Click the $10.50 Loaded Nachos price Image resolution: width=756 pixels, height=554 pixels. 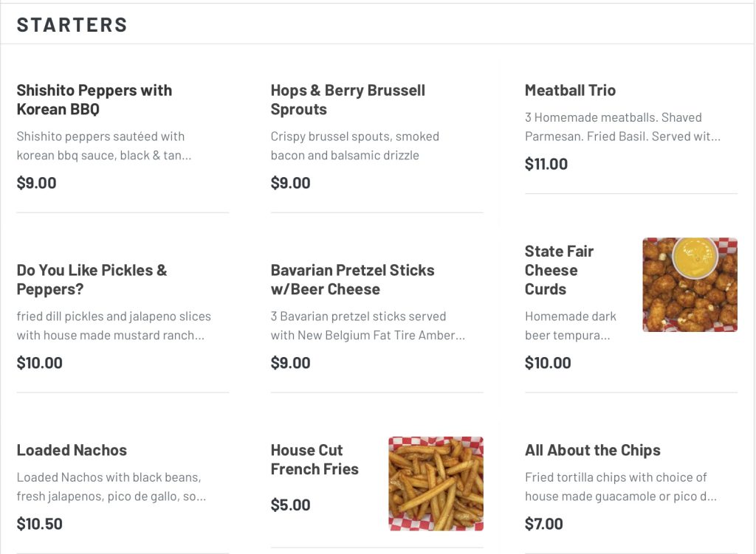(40, 524)
